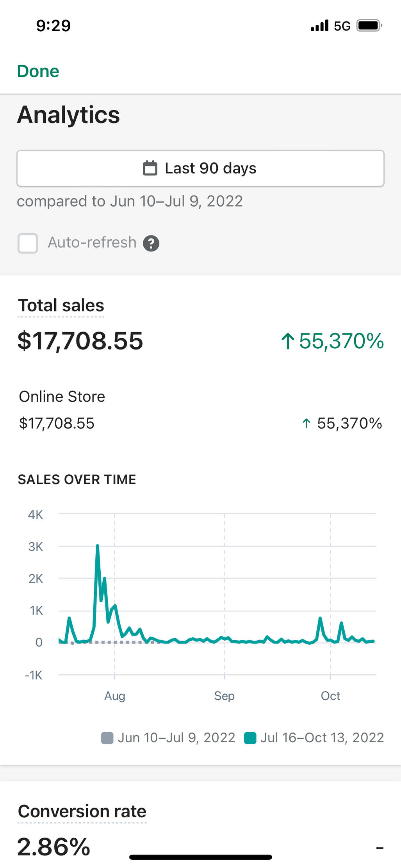The width and height of the screenshot is (401, 868).
Task: Open the Auto-refresh help question mark
Action: [x=151, y=243]
